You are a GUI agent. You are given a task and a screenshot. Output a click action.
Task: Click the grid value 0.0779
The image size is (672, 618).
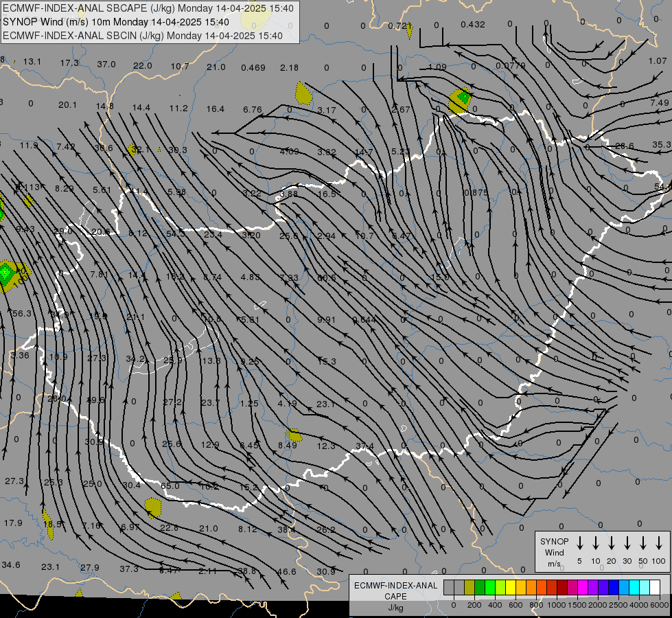[x=511, y=66]
